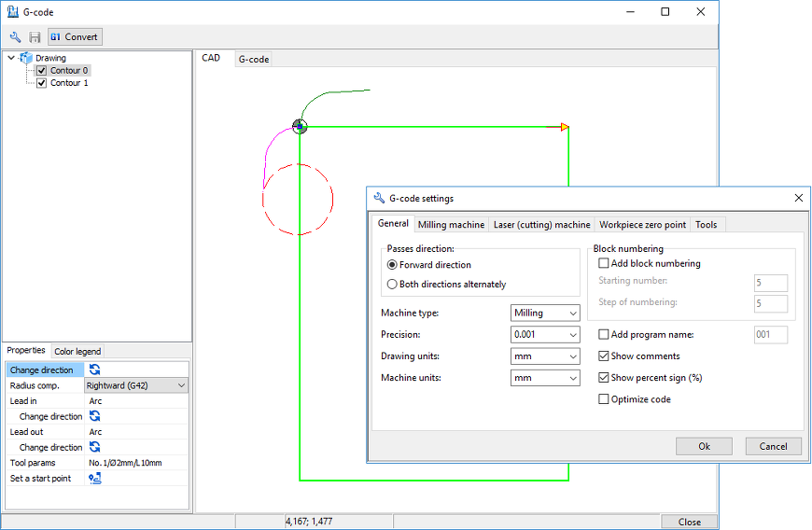
Task: Enable Optimize code checkbox
Action: (603, 399)
